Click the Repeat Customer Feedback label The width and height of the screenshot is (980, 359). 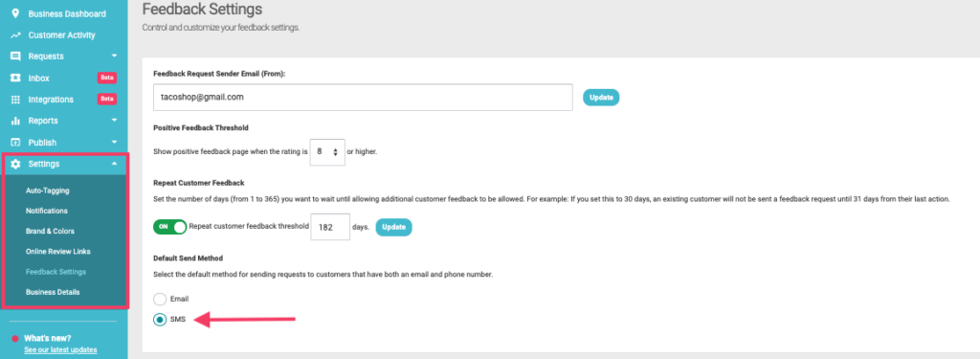(x=198, y=183)
